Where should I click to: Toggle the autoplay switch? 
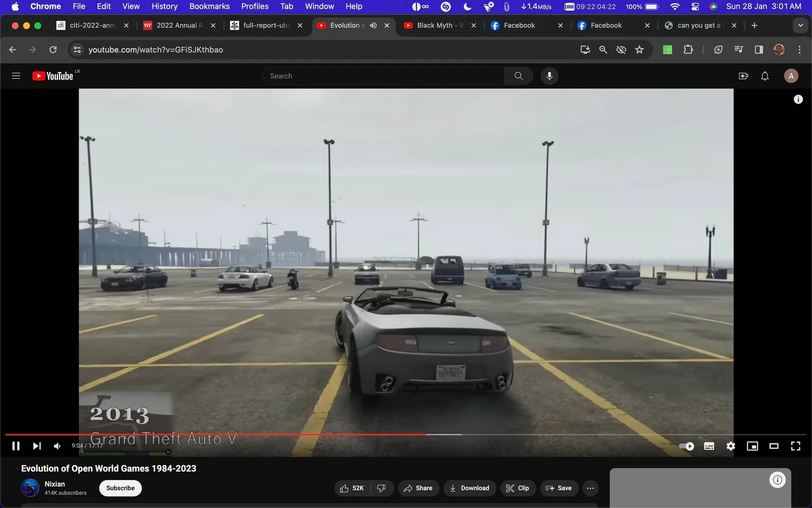pos(686,446)
